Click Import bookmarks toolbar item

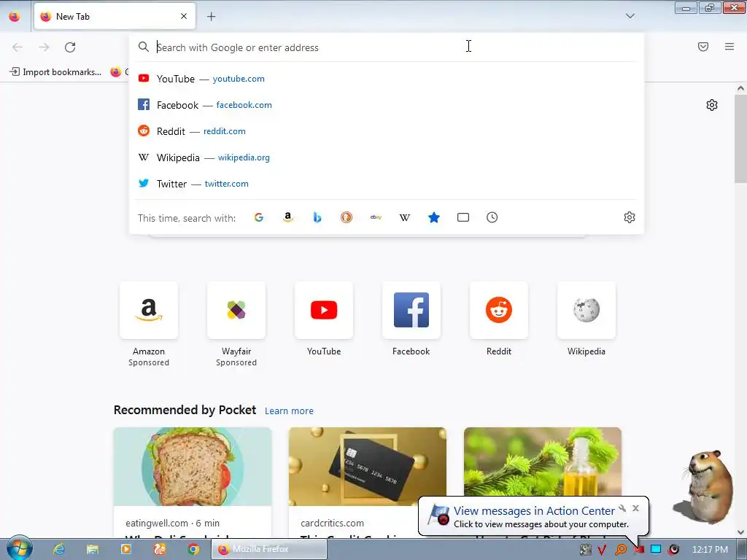[x=55, y=72]
